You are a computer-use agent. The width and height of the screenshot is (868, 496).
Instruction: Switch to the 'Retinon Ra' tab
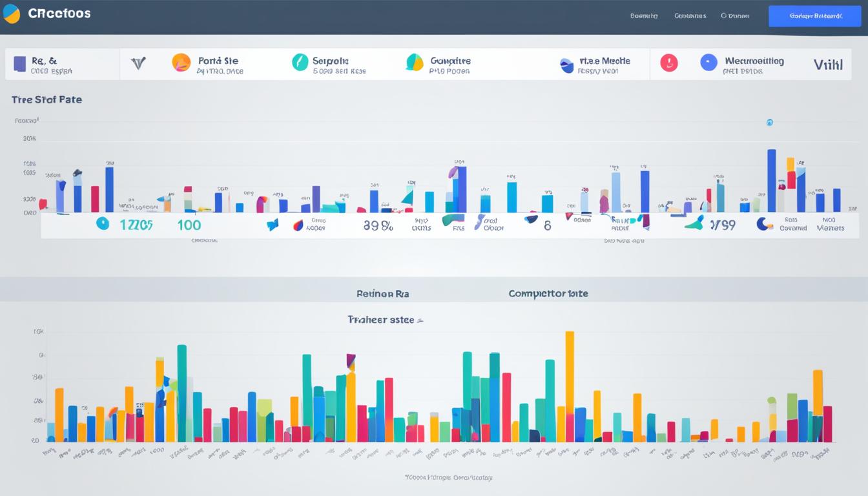(x=383, y=293)
